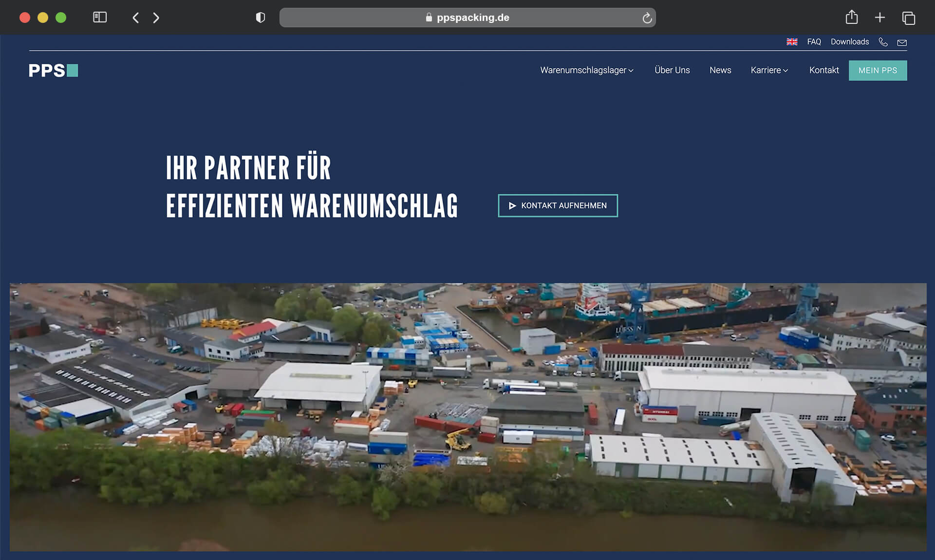Click the Safari share icon

852,17
